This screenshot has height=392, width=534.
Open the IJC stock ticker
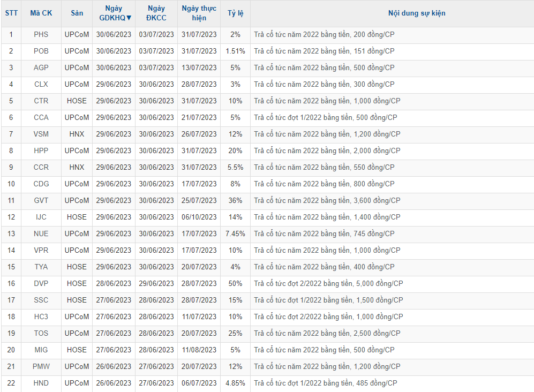[x=41, y=217]
